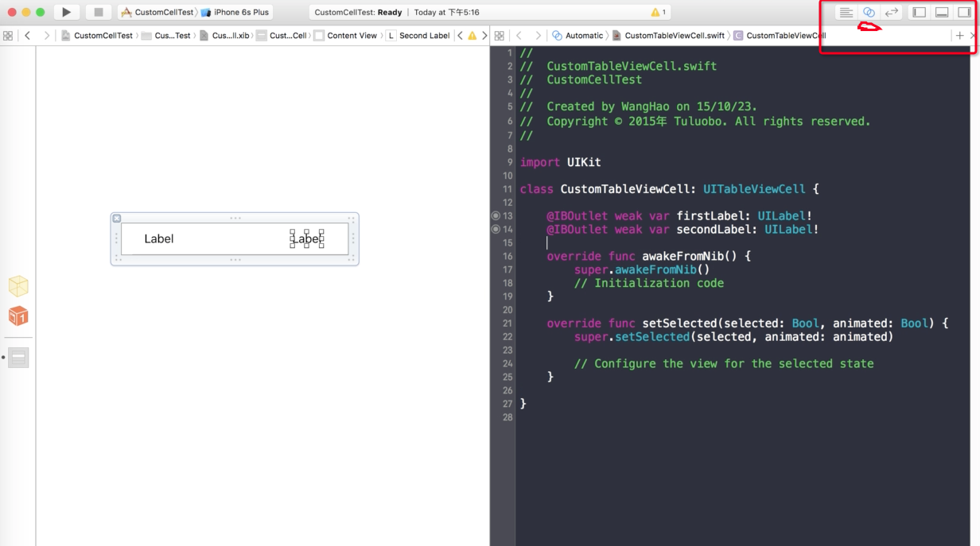Open the Second Label jump bar item
The height and width of the screenshot is (546, 980).
(418, 36)
